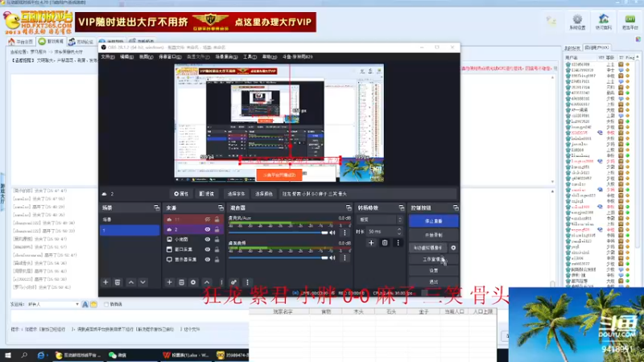Open the File menu in OBS
Viewport: 644px width, 362px height.
[108, 56]
